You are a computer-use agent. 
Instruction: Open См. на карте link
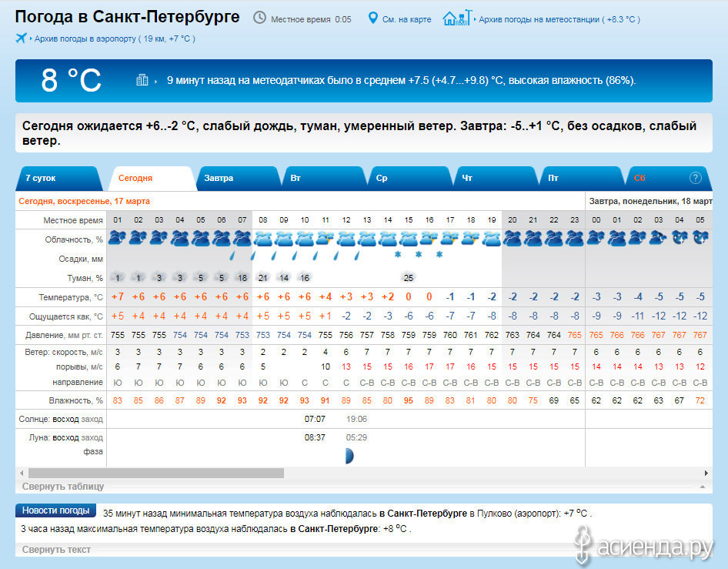click(x=407, y=19)
